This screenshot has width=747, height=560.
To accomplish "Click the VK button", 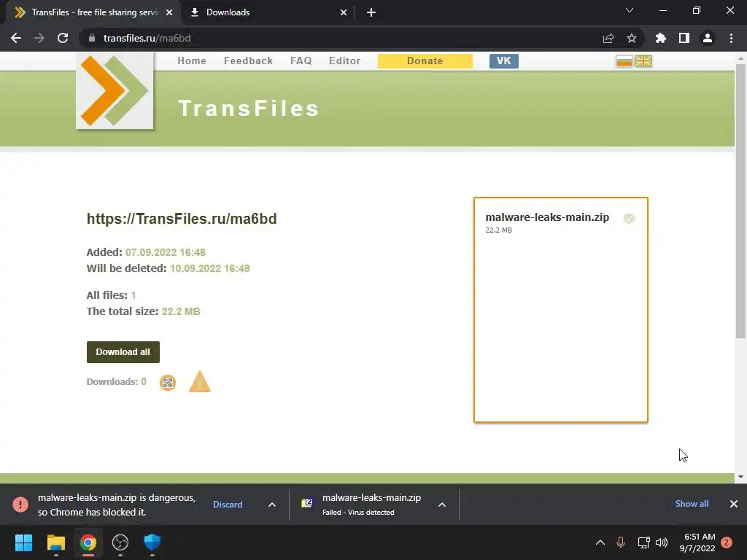I will 503,61.
